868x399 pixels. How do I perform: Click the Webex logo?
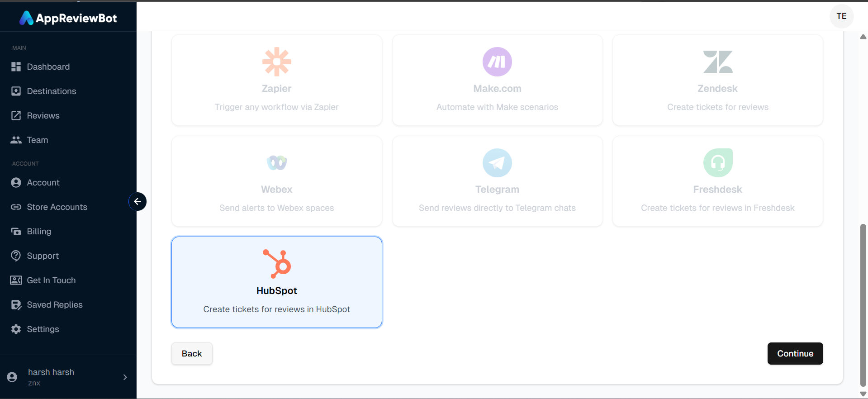point(276,162)
